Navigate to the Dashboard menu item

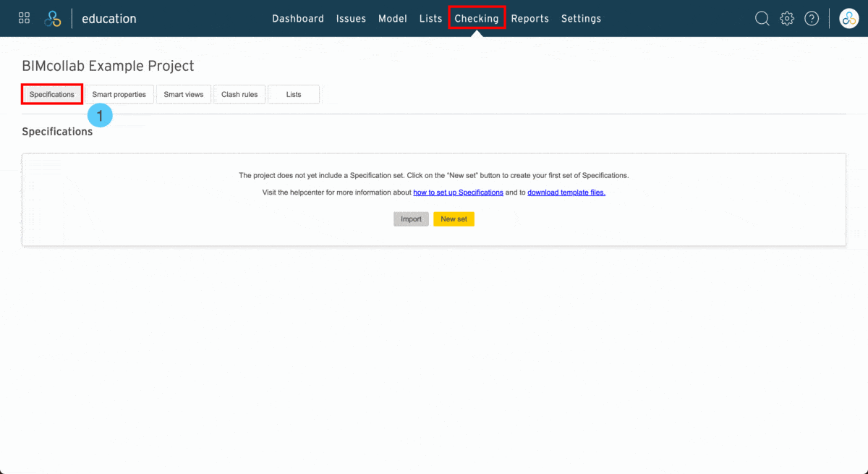coord(298,18)
